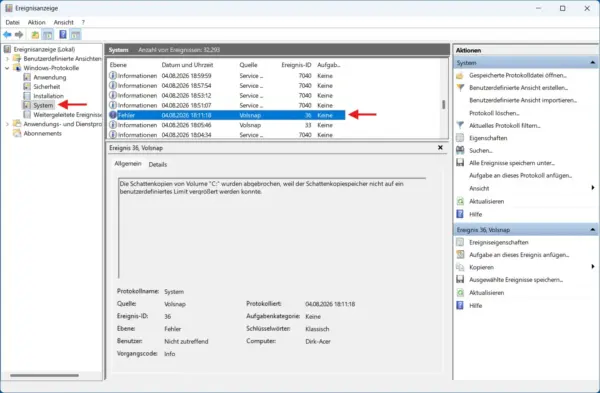Viewport: 600px width, 393px height.
Task: Expand the Ansicht submenu arrow
Action: (x=593, y=188)
